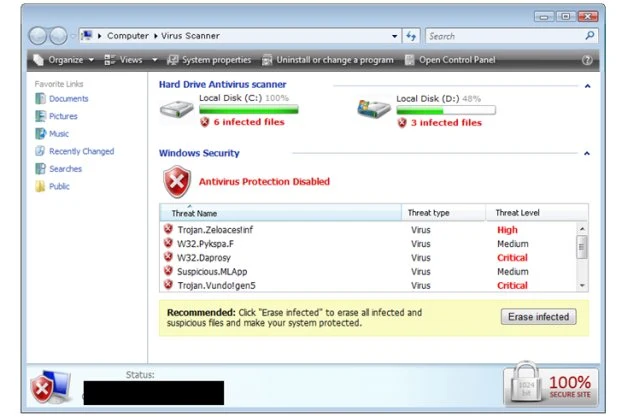Viewport: 625px width, 417px height.
Task: Sort the list by Threat Level column
Action: [x=517, y=213]
